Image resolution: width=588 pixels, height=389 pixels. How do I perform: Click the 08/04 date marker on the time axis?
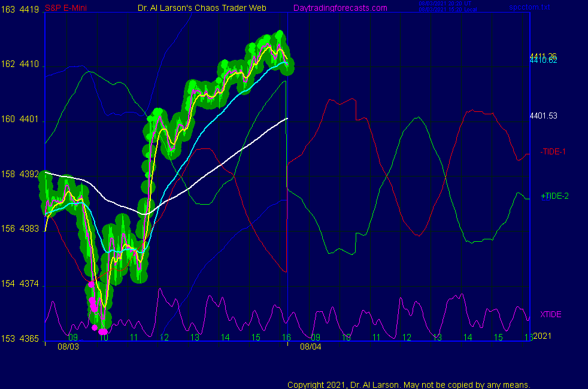coord(311,346)
